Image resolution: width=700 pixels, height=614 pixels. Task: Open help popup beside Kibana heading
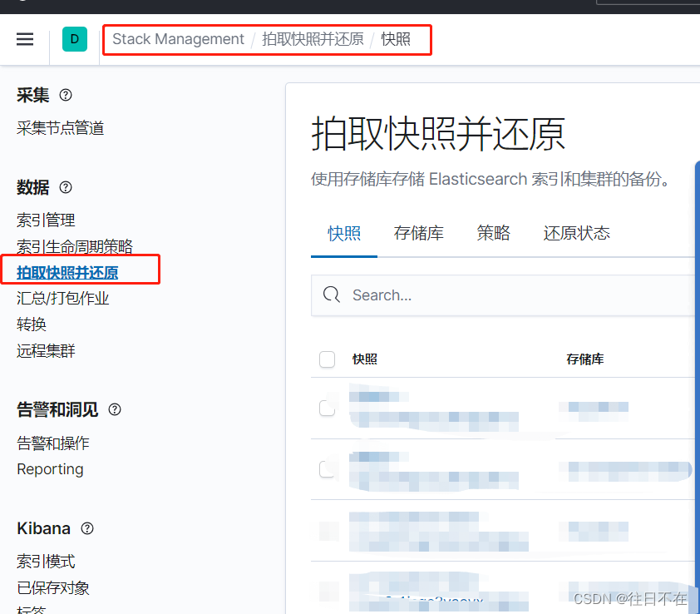(86, 528)
